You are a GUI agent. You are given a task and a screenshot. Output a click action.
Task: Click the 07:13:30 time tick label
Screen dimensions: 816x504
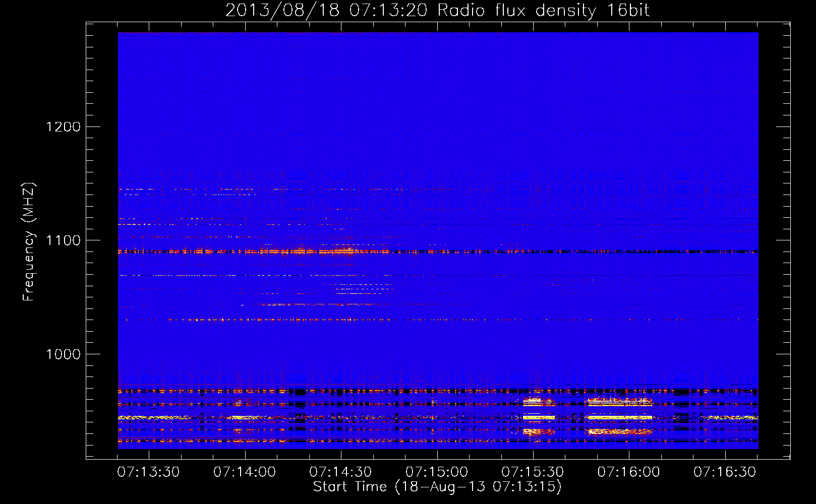coord(148,472)
